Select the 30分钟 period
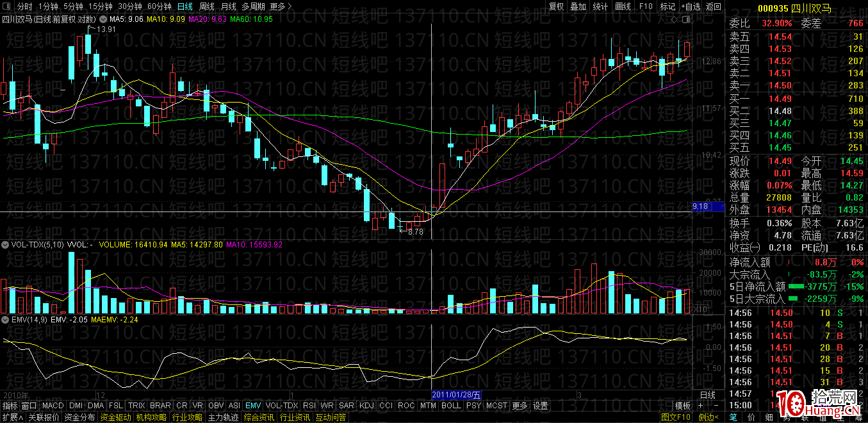Image resolution: width=868 pixels, height=423 pixels. click(x=131, y=6)
